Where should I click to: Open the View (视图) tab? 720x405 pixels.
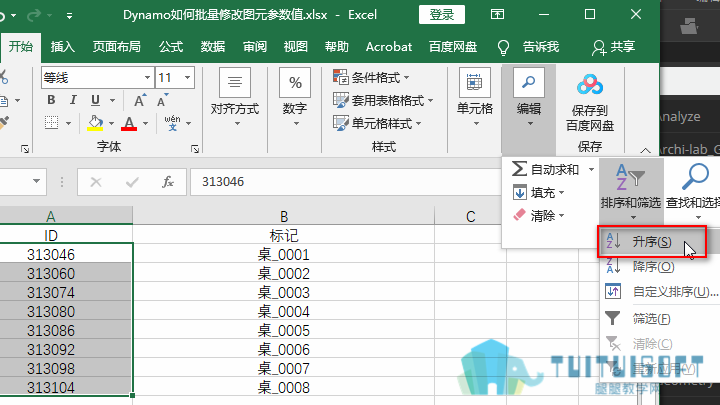click(295, 47)
